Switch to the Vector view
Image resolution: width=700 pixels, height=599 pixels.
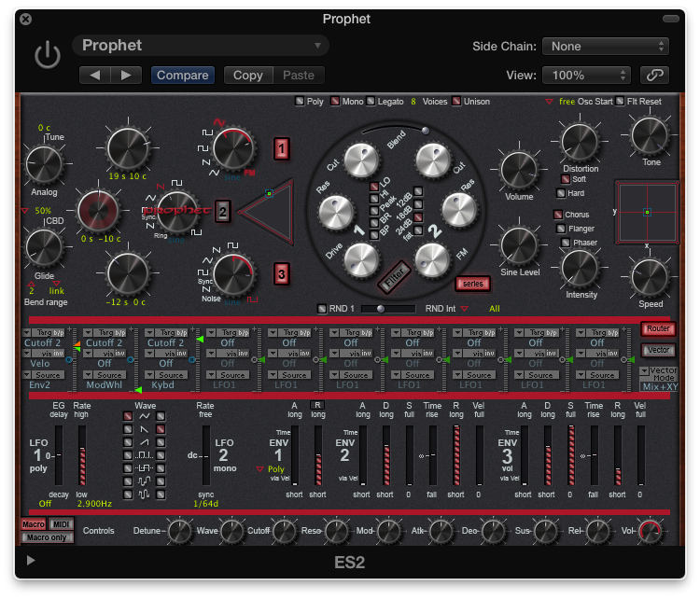pyautogui.click(x=658, y=350)
